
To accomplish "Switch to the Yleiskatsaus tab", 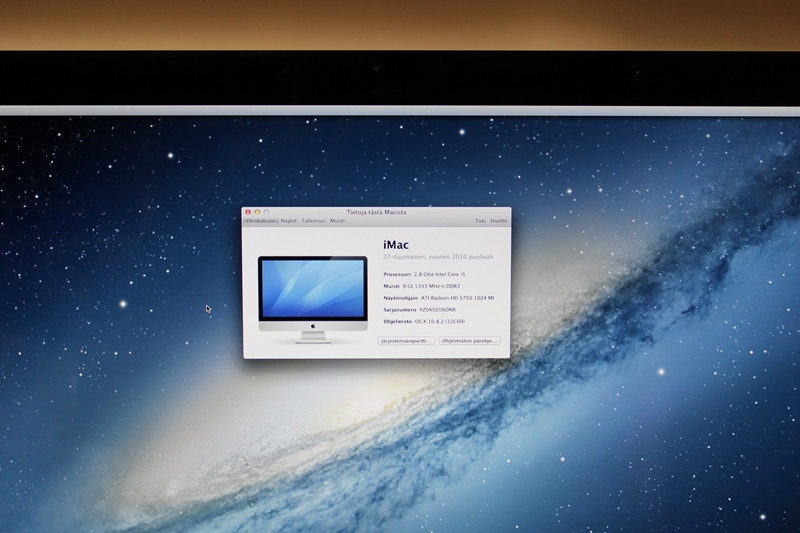I will [x=261, y=221].
